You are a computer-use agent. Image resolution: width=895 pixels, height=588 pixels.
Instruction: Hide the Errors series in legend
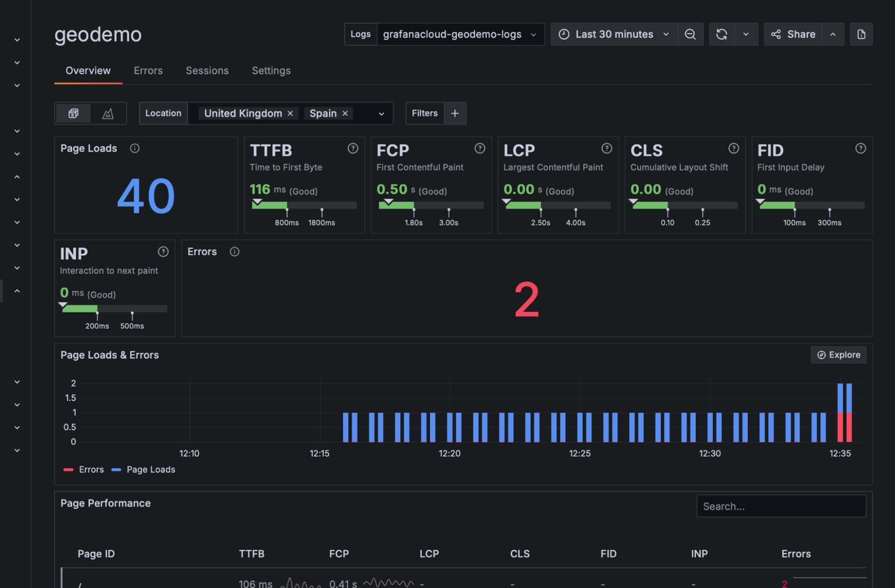(x=91, y=469)
